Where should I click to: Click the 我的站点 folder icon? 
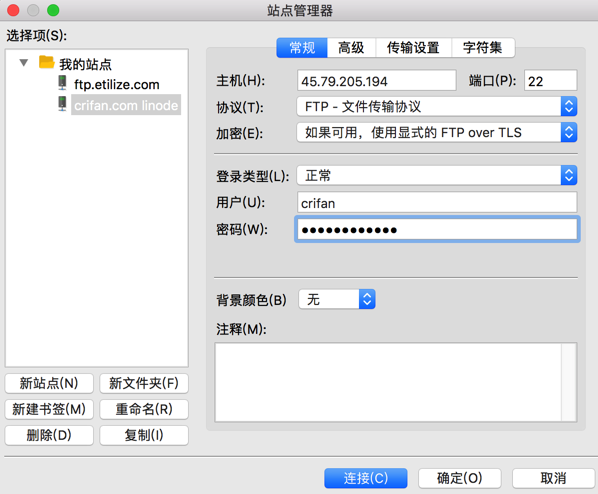[x=47, y=62]
